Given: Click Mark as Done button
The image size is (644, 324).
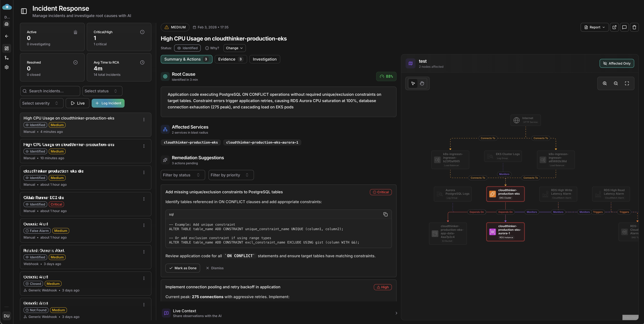Looking at the screenshot, I should pyautogui.click(x=183, y=268).
